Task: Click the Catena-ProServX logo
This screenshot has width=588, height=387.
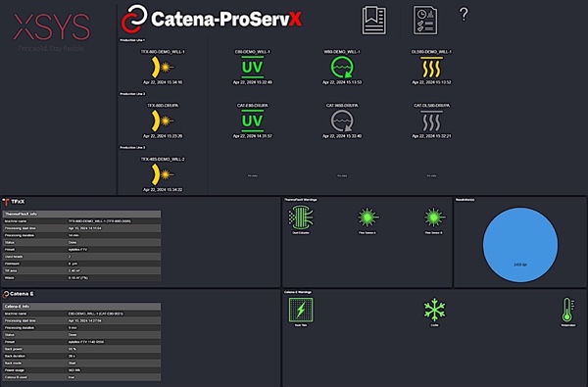Action: [212, 19]
